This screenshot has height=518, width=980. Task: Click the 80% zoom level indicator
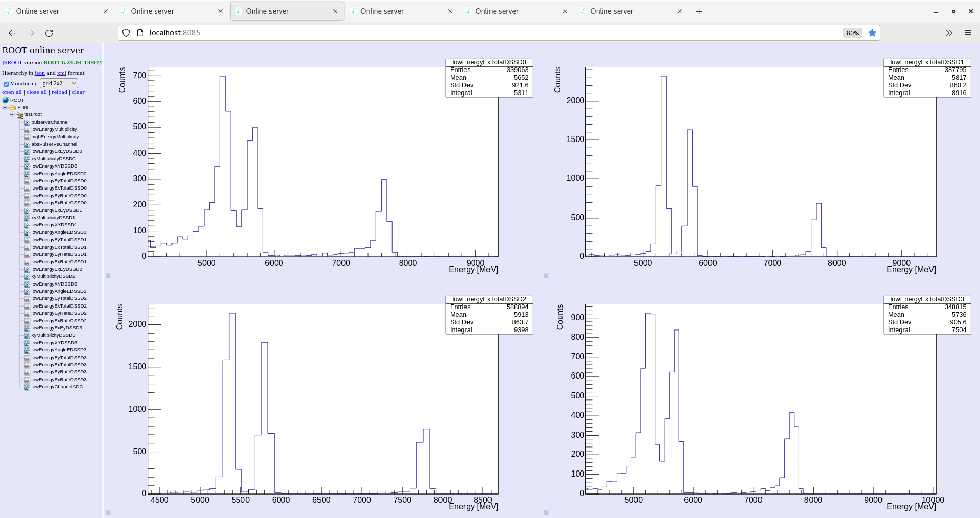(852, 33)
